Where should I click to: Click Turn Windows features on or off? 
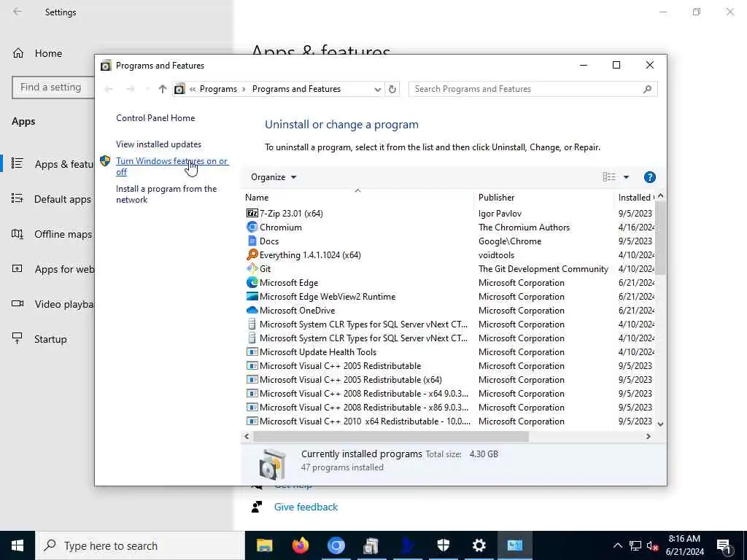coord(172,166)
